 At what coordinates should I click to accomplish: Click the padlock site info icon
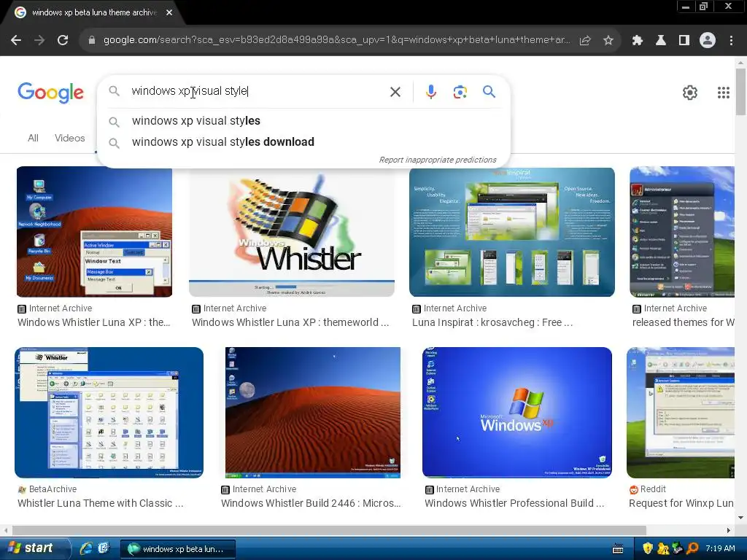tap(92, 41)
